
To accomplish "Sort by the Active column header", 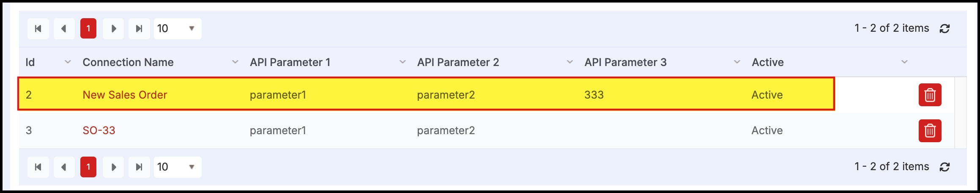I will [767, 62].
